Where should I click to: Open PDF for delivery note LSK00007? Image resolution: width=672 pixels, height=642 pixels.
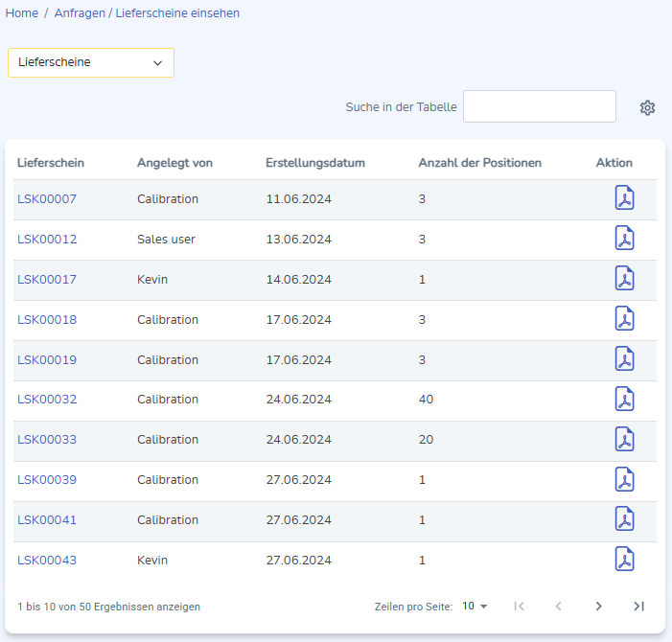click(x=624, y=199)
